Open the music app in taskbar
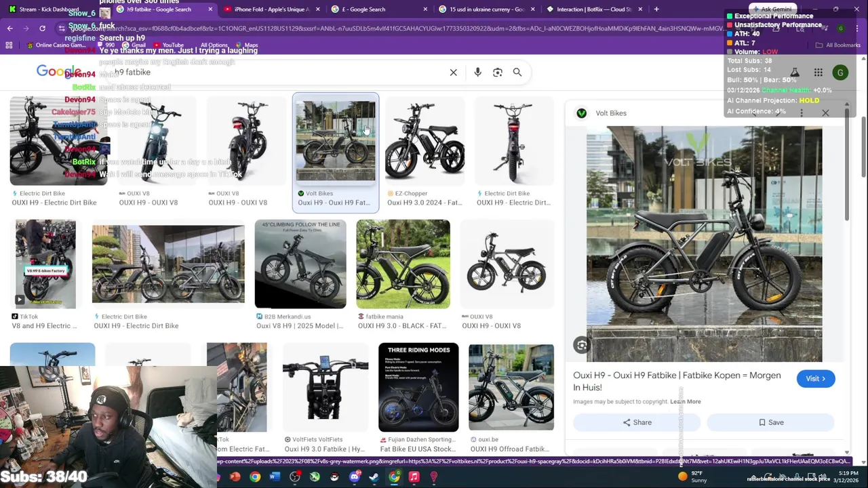This screenshot has width=868, height=488. (414, 477)
